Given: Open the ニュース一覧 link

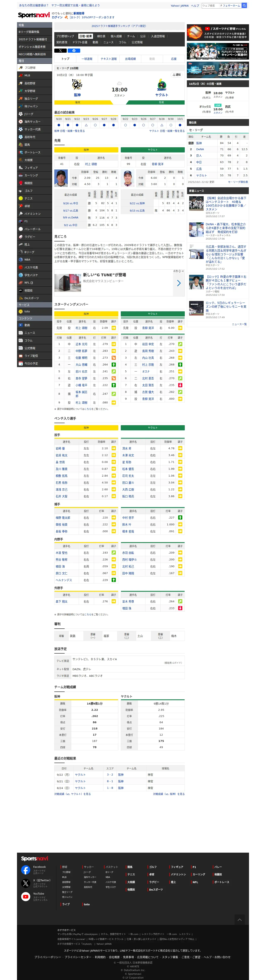Looking at the screenshot, I should point(239,324).
